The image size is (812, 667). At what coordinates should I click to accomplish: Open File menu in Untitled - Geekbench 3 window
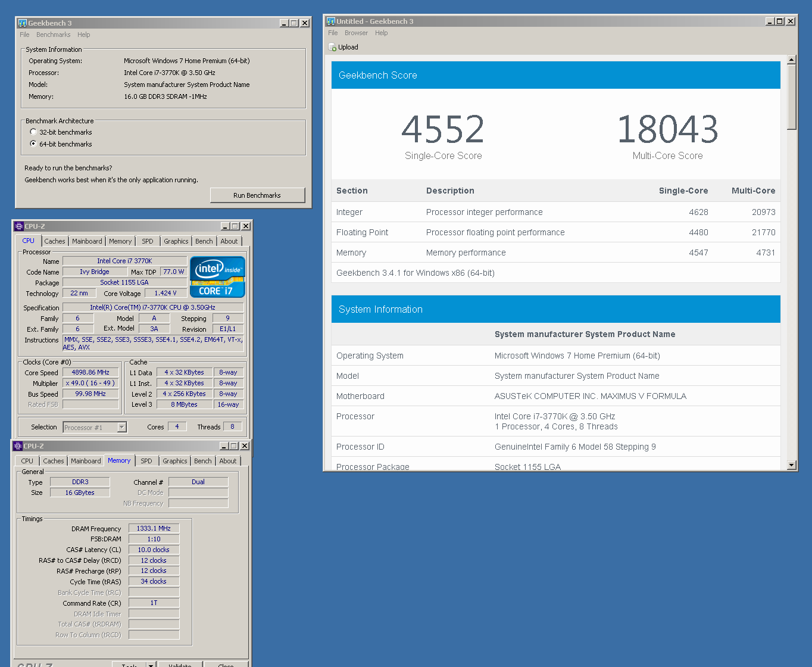coord(333,33)
